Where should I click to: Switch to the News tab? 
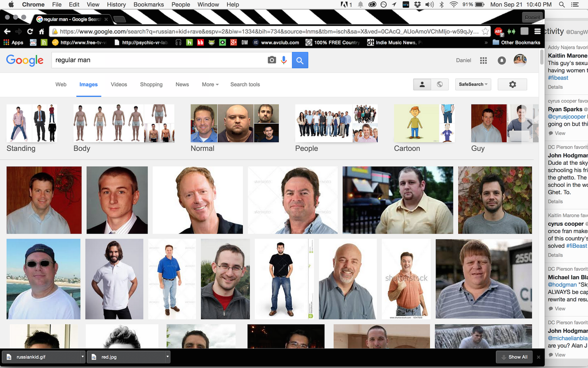point(182,84)
